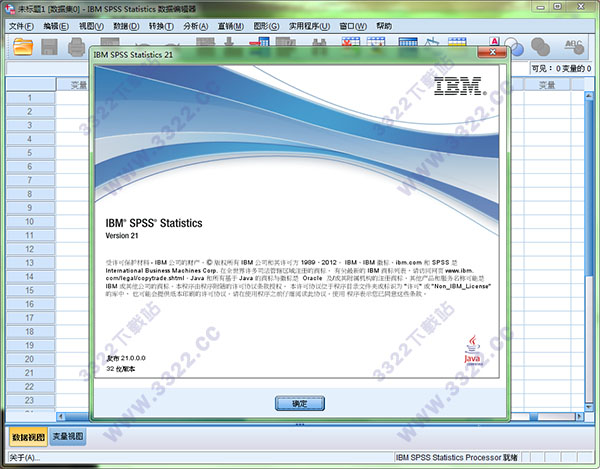Open the 图形(G) menu
Viewport: 600px width, 469px height.
coord(266,26)
